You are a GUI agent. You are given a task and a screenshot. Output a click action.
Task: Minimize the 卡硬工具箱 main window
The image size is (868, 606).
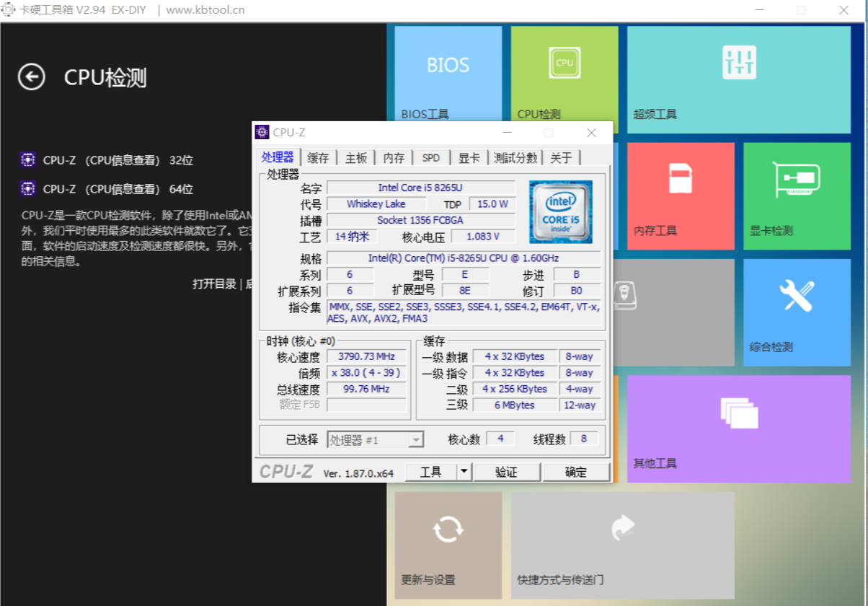[760, 10]
